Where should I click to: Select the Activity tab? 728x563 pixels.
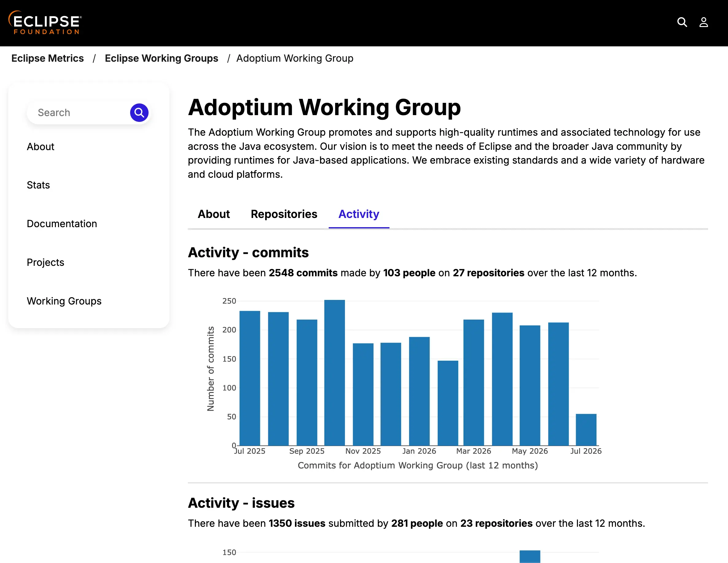pos(359,214)
